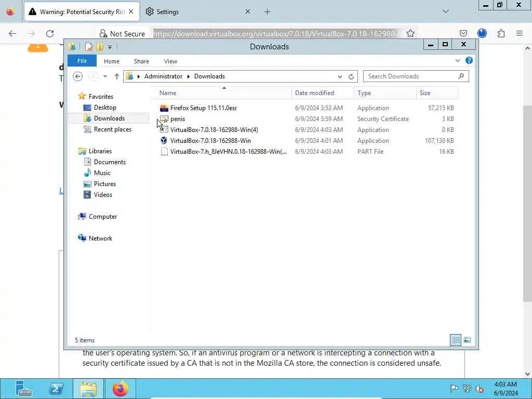
Task: Launch PowerShell from the taskbar
Action: [56, 389]
